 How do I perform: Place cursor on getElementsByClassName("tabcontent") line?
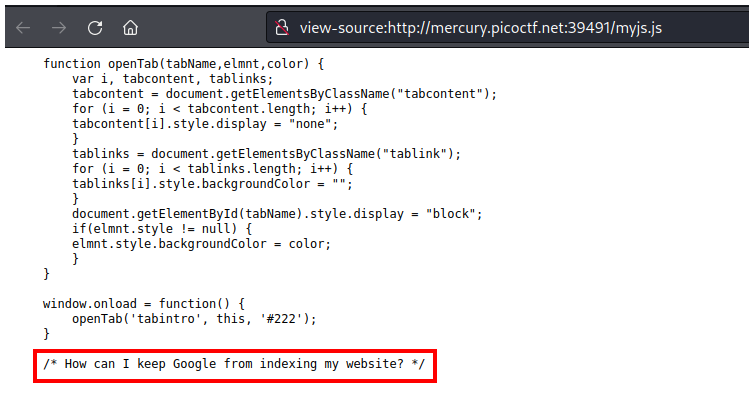284,93
